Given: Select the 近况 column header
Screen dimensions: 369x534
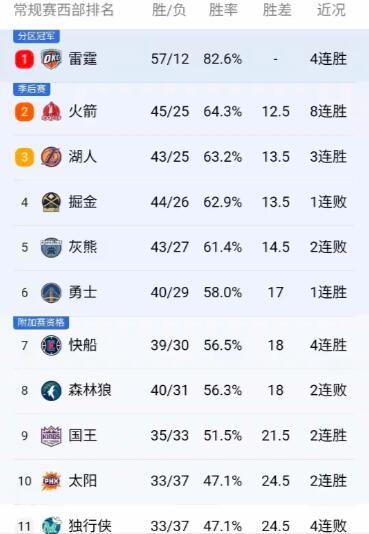Looking at the screenshot, I should pos(331,10).
